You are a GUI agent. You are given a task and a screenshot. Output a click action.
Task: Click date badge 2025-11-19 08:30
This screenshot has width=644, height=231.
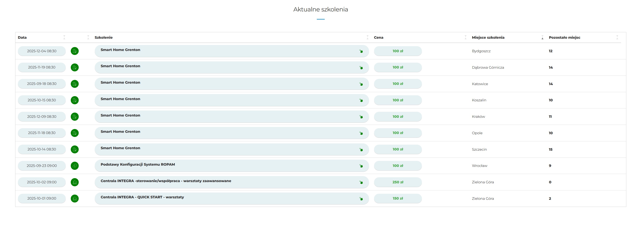click(x=42, y=67)
